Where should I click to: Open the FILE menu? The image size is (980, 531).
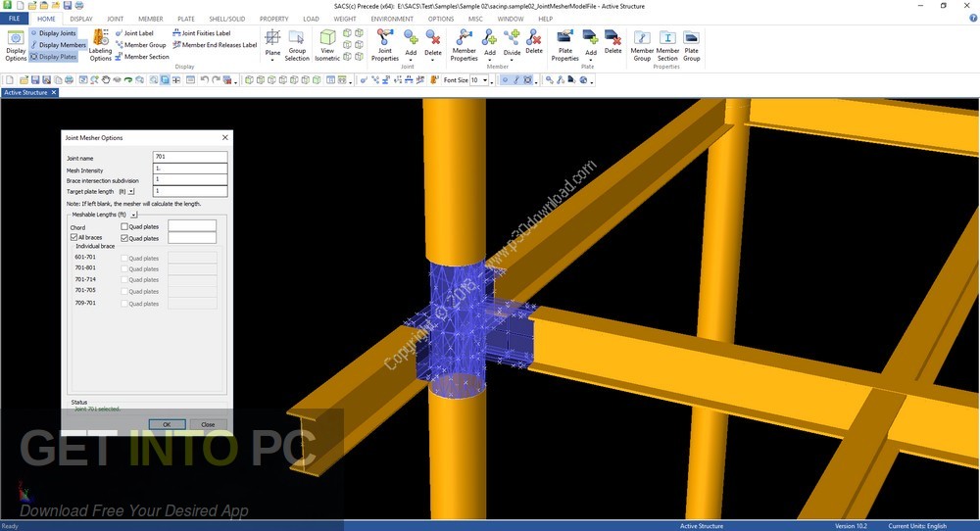point(14,19)
